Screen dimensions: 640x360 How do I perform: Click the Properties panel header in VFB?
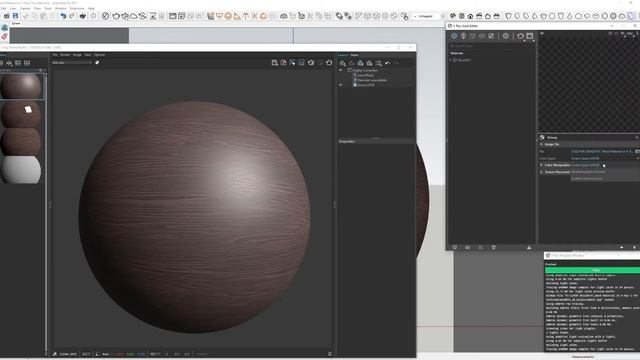click(x=375, y=141)
